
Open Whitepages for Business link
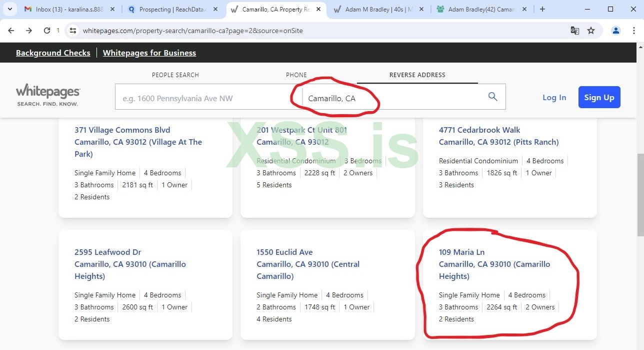[x=149, y=53]
